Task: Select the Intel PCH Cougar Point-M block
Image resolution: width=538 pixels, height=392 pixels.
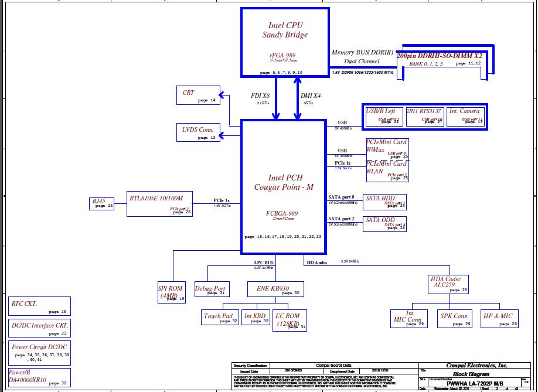Action: 283,182
